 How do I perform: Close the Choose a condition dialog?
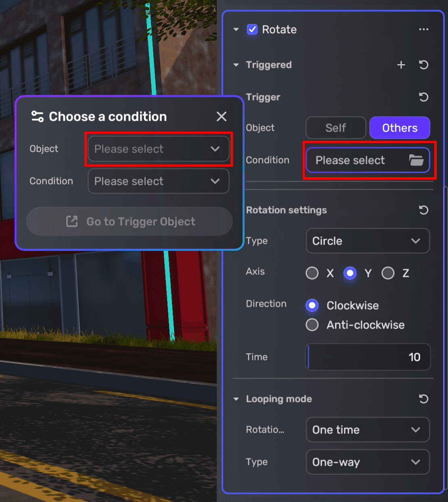pyautogui.click(x=221, y=117)
